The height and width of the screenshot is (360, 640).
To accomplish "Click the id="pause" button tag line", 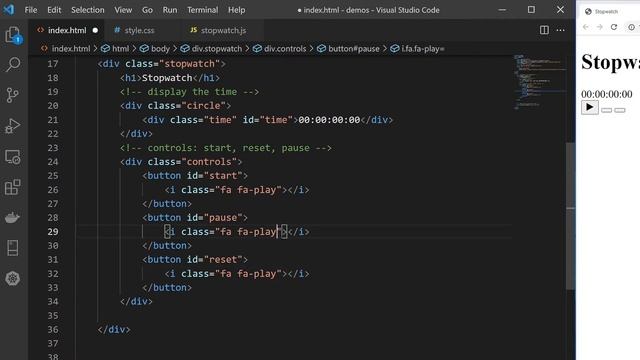I will (x=195, y=218).
